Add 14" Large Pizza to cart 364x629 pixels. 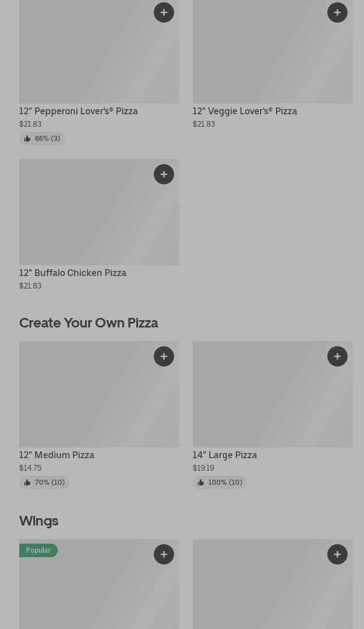tap(337, 356)
